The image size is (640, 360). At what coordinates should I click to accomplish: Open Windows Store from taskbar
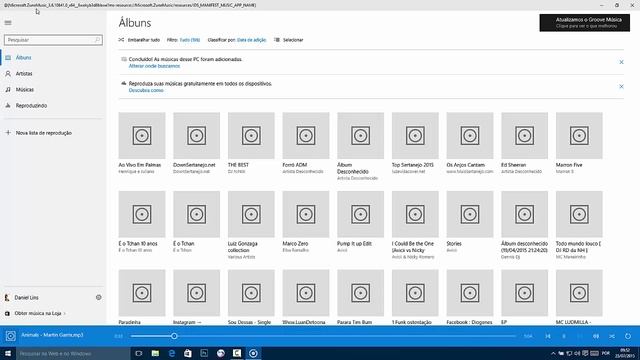point(188,353)
